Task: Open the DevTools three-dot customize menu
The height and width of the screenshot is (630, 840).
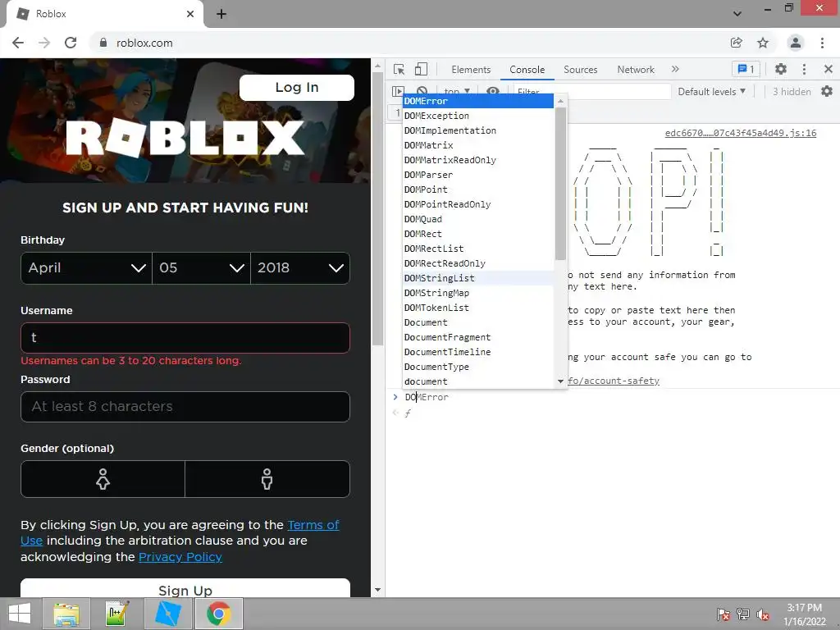Action: coord(804,69)
